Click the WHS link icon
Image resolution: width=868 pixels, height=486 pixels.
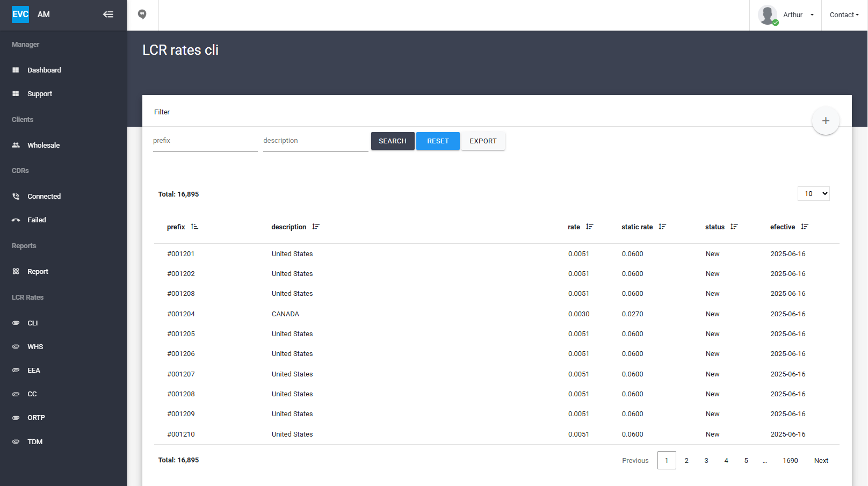[16, 346]
